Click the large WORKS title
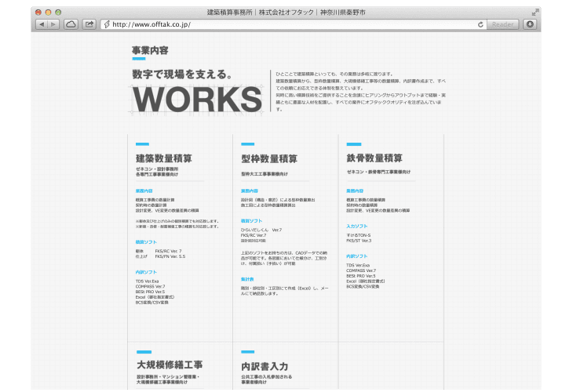This screenshot has width=573, height=392. click(197, 100)
